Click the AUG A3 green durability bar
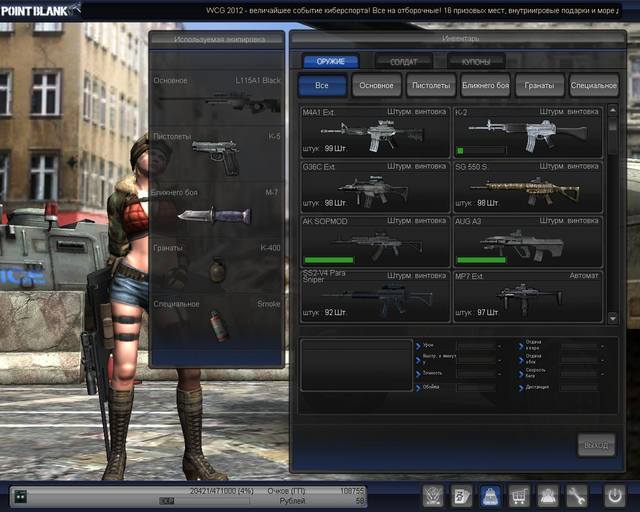640x512 pixels. point(482,260)
